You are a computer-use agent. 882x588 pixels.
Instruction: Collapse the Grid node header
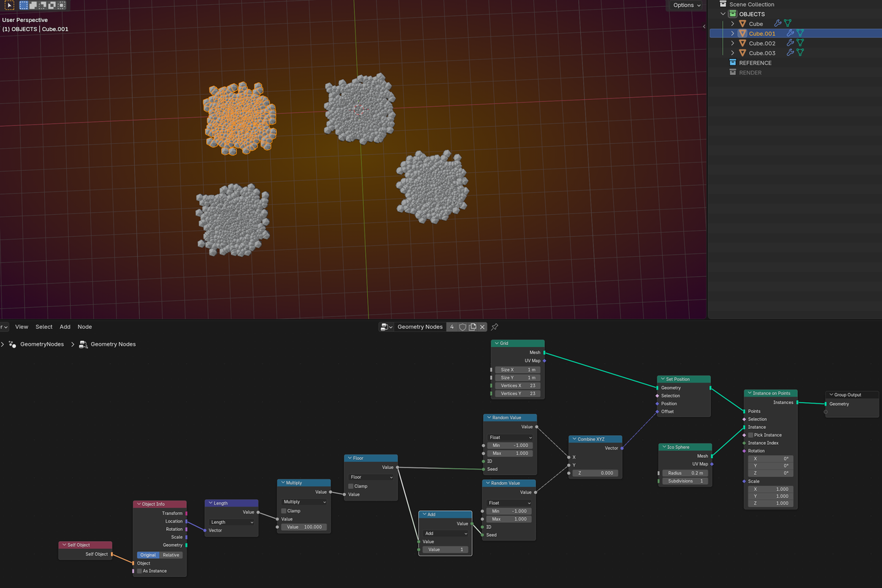click(x=495, y=343)
